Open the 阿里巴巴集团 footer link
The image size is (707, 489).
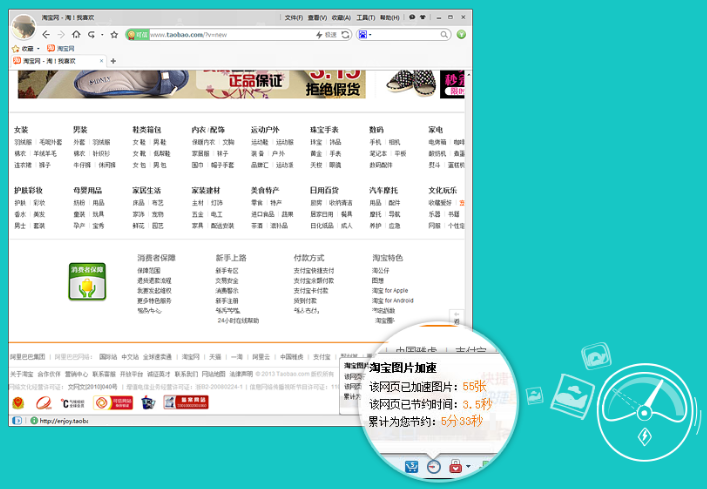pos(28,357)
